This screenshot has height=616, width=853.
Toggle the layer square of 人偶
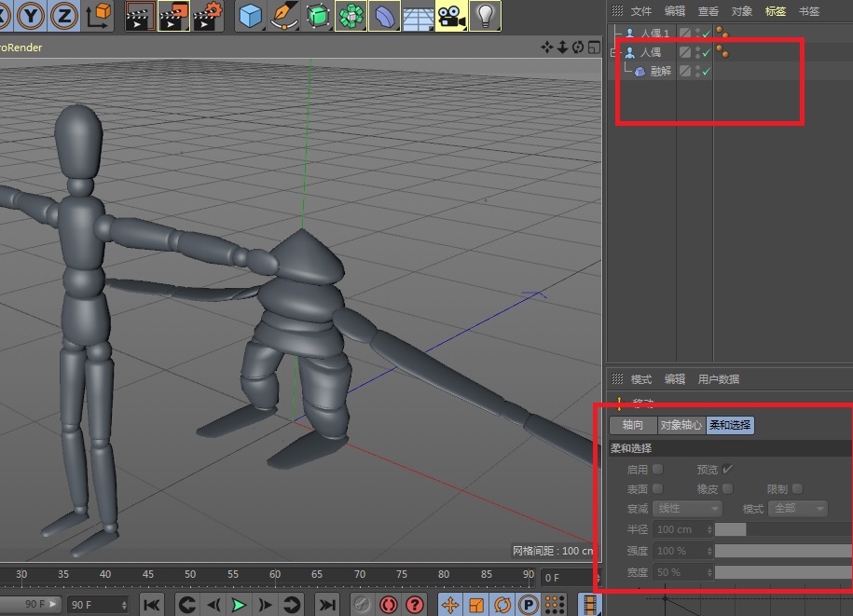point(685,52)
